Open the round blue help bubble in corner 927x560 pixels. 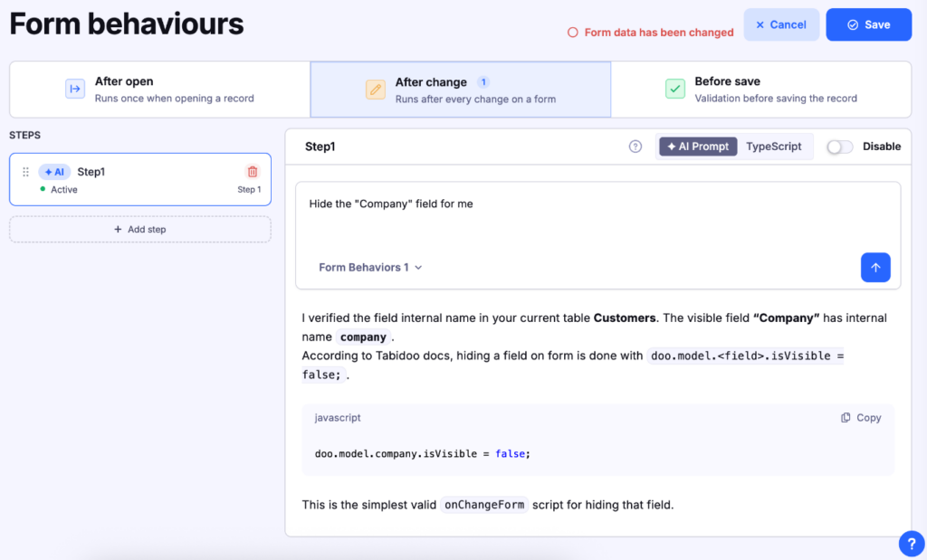tap(912, 544)
